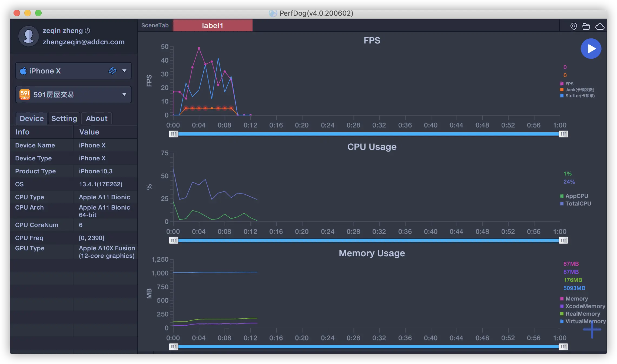Image resolution: width=617 pixels, height=364 pixels.
Task: Switch to the Setting tab
Action: point(64,118)
